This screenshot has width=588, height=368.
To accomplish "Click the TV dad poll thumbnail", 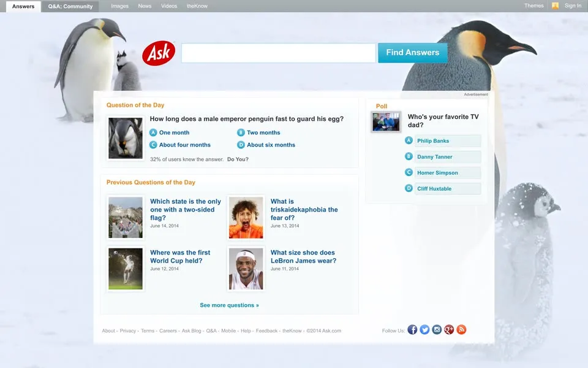I will click(x=386, y=121).
